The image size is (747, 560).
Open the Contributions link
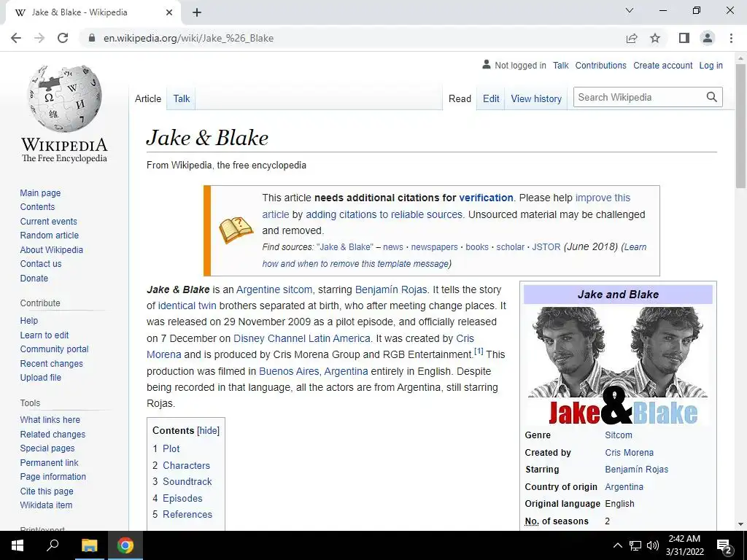click(600, 65)
